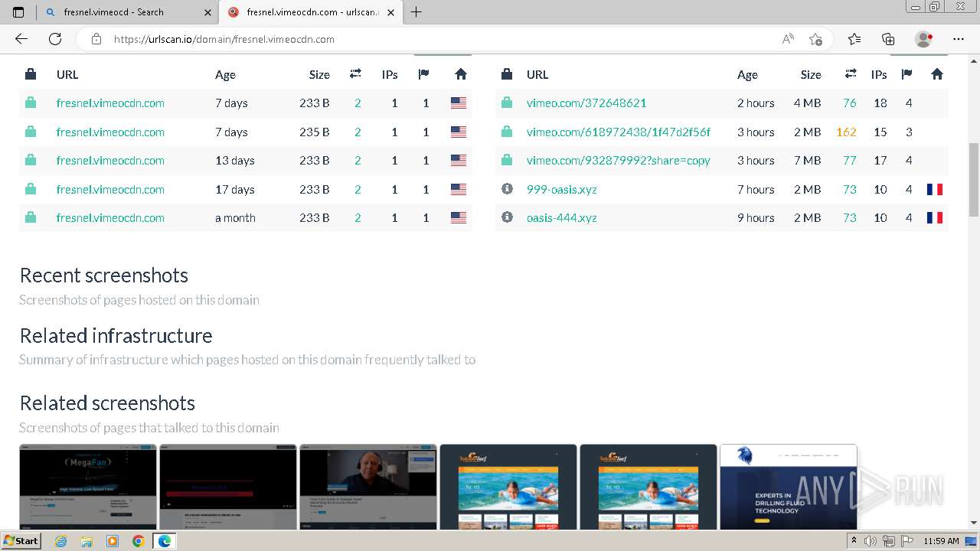Open the screenshot thumbnail showing a man on video
The width and height of the screenshot is (980, 551).
pos(368,487)
